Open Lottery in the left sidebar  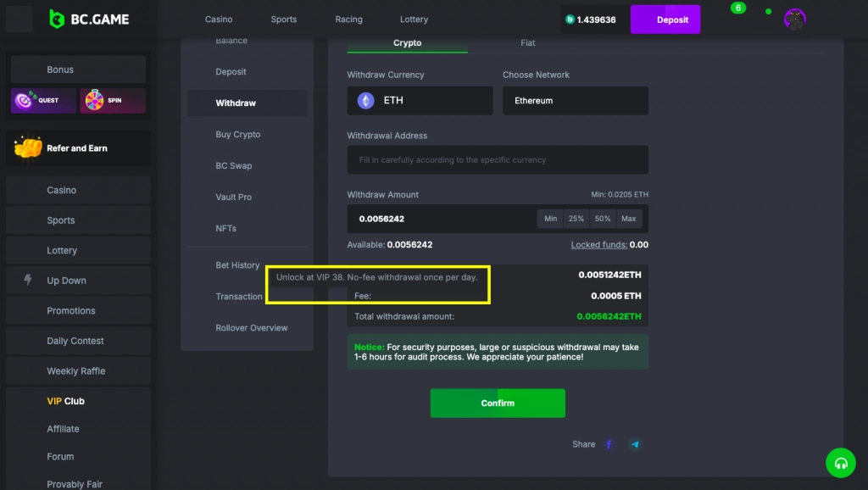pos(78,250)
